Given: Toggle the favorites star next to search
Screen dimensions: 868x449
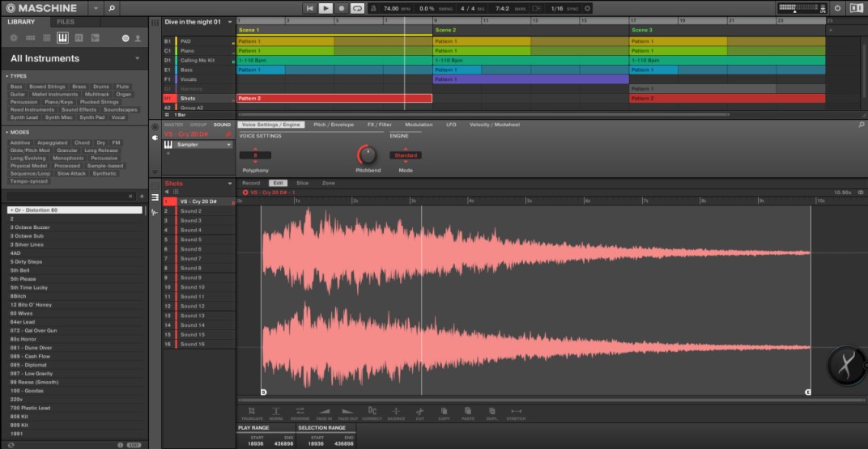Looking at the screenshot, I should [142, 197].
